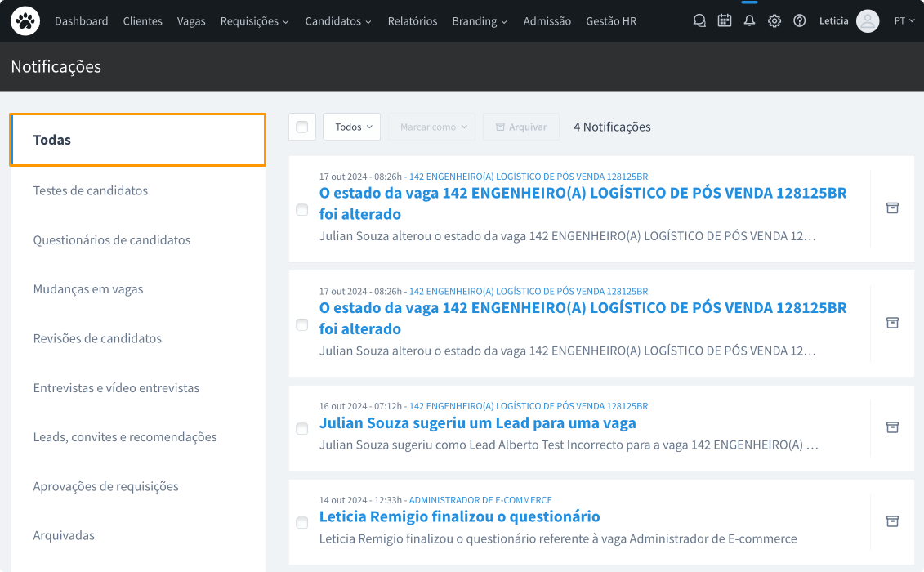The height and width of the screenshot is (572, 924).
Task: Open 'Leticia Remigio finalizou o questionário' link
Action: coord(459,516)
